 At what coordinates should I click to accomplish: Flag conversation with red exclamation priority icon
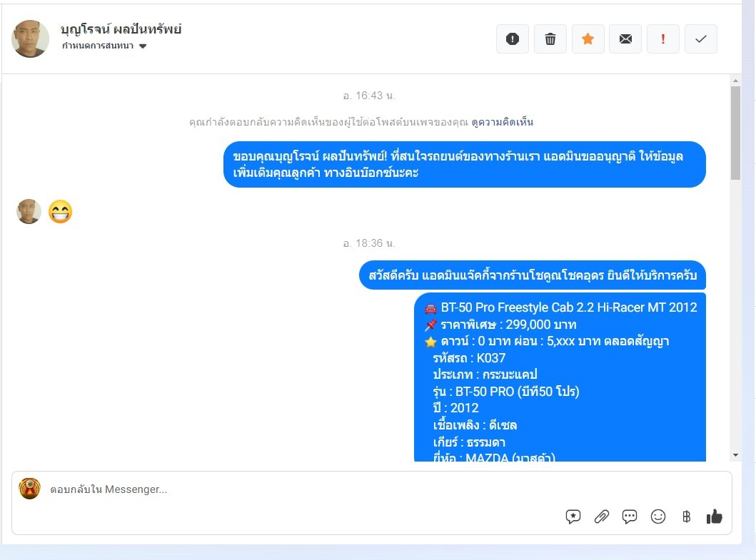(663, 39)
